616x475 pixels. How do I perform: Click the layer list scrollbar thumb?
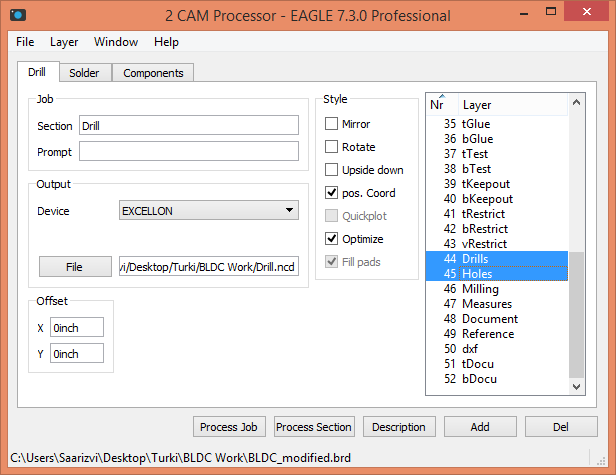point(576,315)
